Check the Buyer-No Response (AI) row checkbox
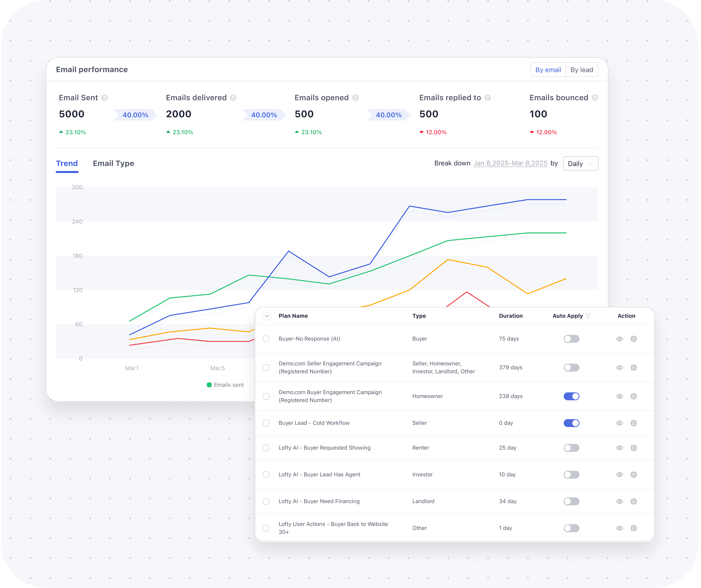This screenshot has height=588, width=701. click(x=266, y=339)
